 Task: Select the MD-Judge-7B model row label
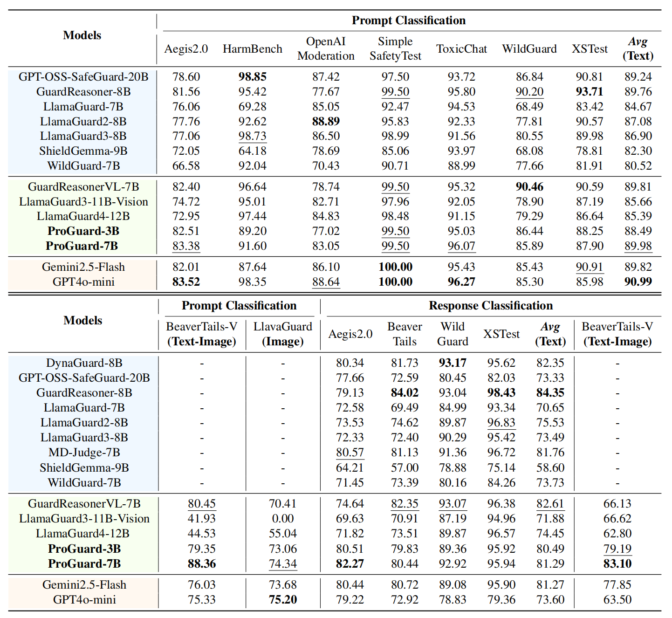pyautogui.click(x=84, y=453)
